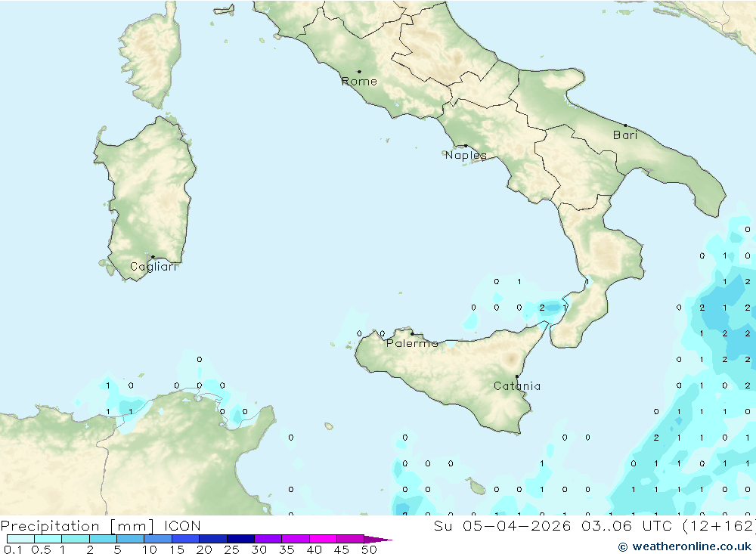Click the Rome city label

(x=359, y=82)
